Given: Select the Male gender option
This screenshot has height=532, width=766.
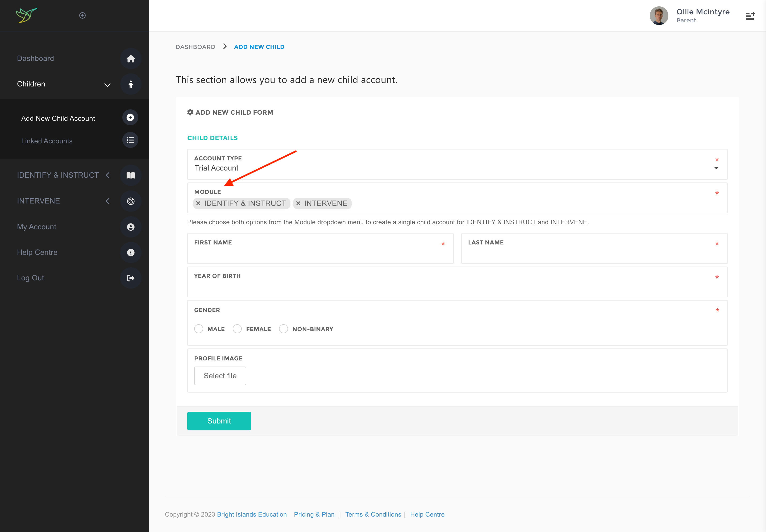Looking at the screenshot, I should [199, 329].
